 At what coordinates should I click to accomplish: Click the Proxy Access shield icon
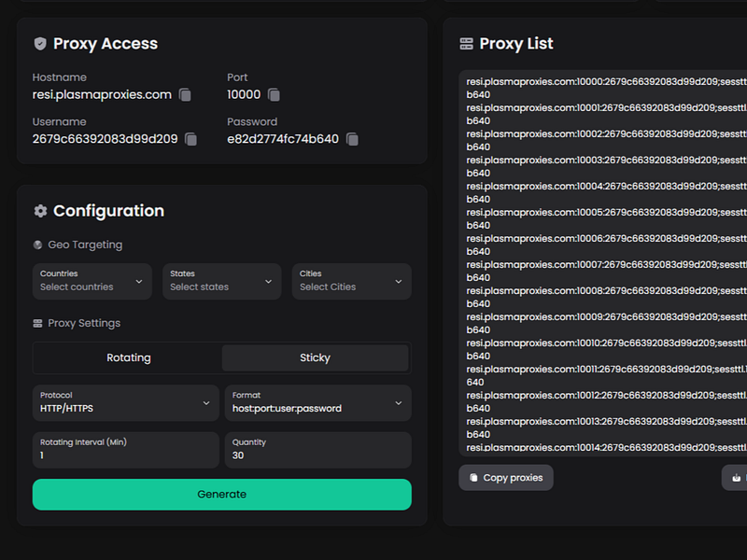pos(40,44)
